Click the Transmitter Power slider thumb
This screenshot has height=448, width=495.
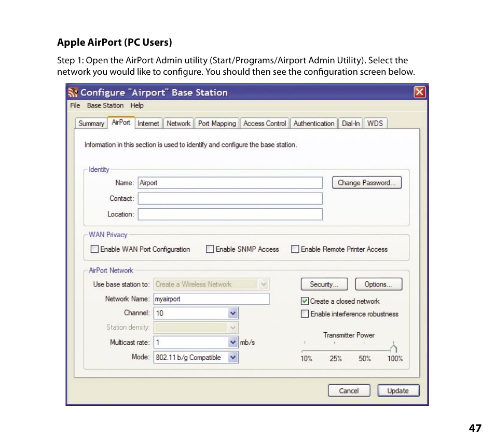(x=394, y=348)
